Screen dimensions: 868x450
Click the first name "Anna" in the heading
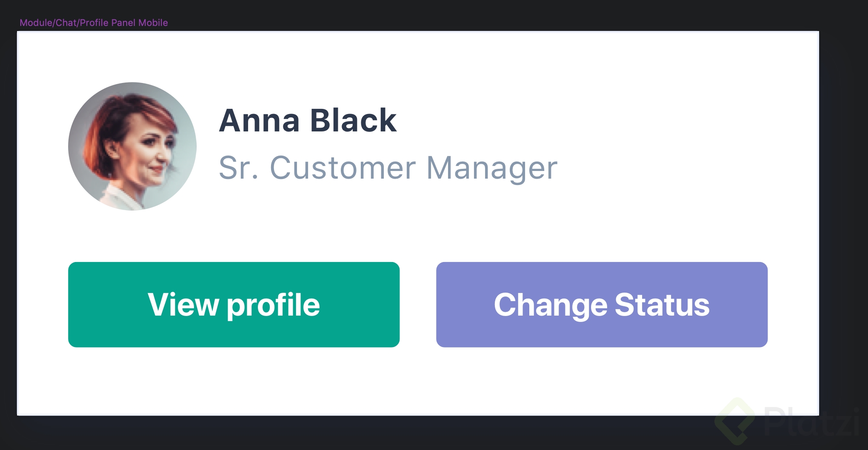(260, 120)
